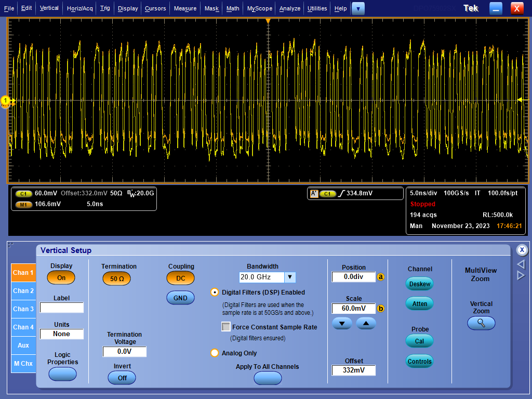Expand the Bandwidth 20.0 GHz dropdown

pyautogui.click(x=290, y=277)
